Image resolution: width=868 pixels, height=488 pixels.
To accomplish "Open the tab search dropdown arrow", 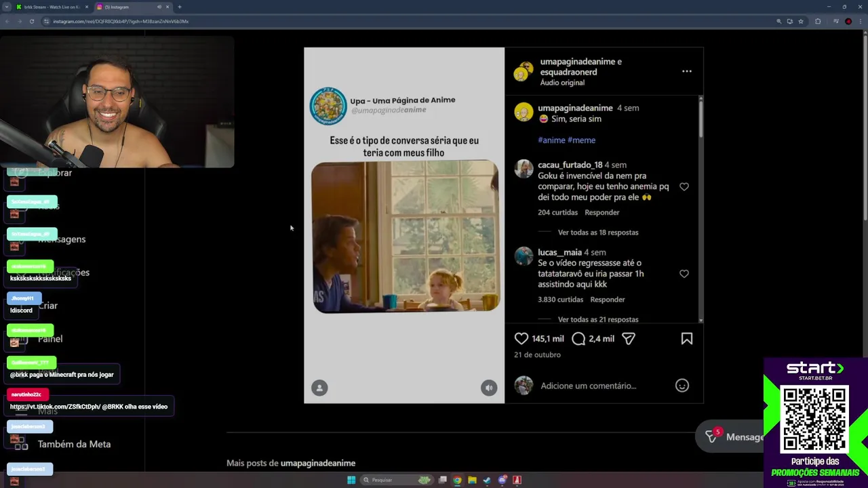I will (x=6, y=7).
